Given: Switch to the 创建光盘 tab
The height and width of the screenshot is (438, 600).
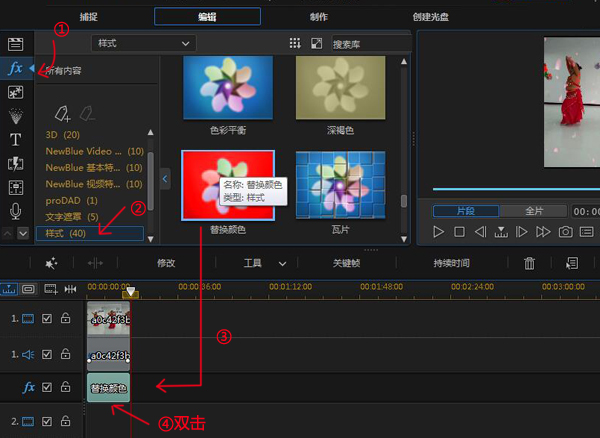Looking at the screenshot, I should pos(430,17).
